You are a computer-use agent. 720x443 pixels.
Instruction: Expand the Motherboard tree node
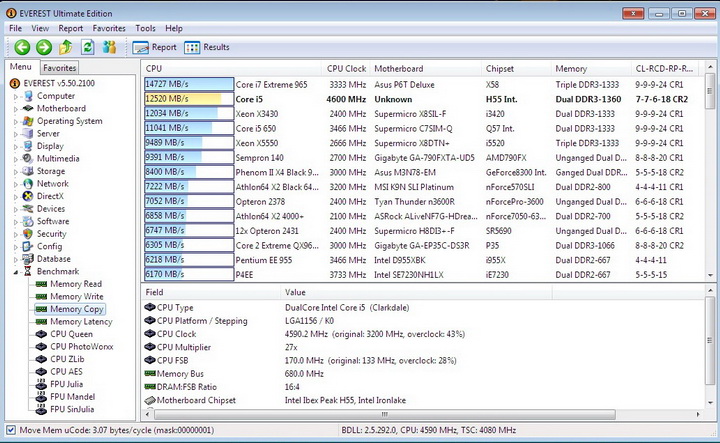tap(16, 109)
